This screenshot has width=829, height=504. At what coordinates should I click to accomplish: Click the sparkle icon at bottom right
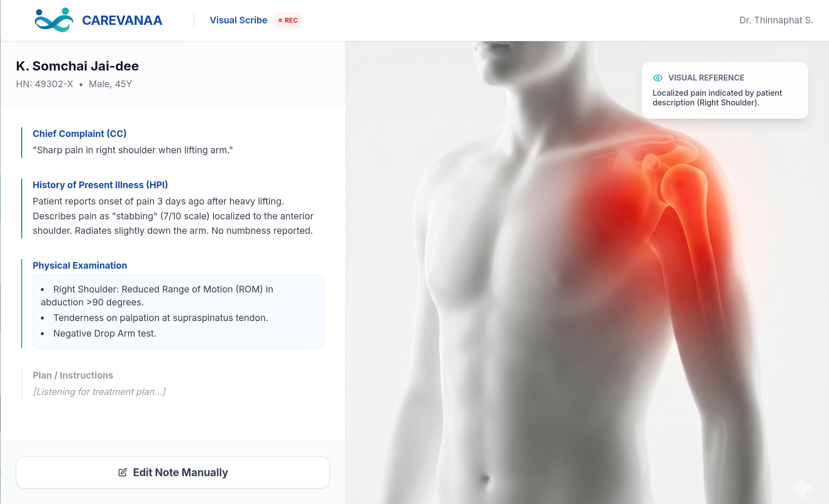[802, 487]
